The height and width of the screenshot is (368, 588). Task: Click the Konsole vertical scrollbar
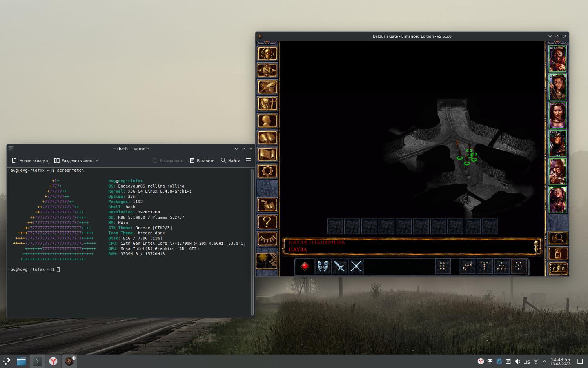[x=252, y=242]
